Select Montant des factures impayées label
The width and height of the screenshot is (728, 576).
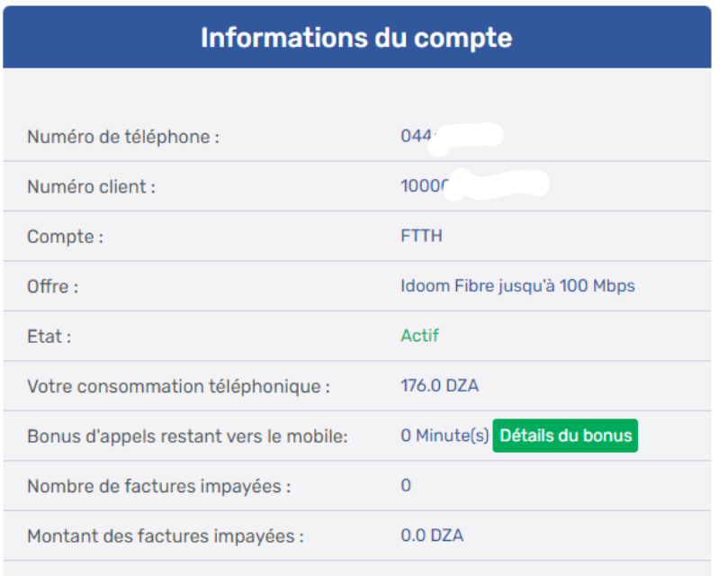166,536
